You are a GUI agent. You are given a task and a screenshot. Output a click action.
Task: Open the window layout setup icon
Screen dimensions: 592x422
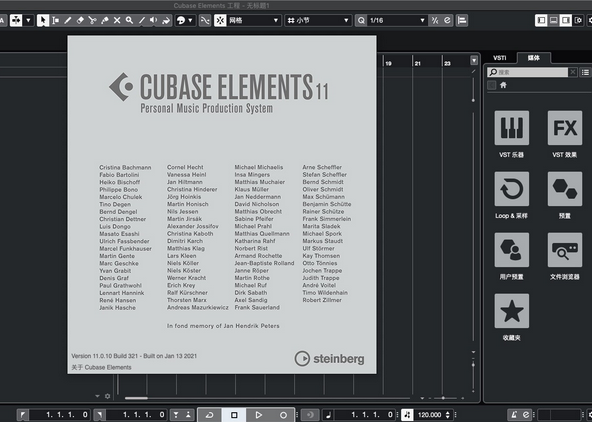coord(578,20)
